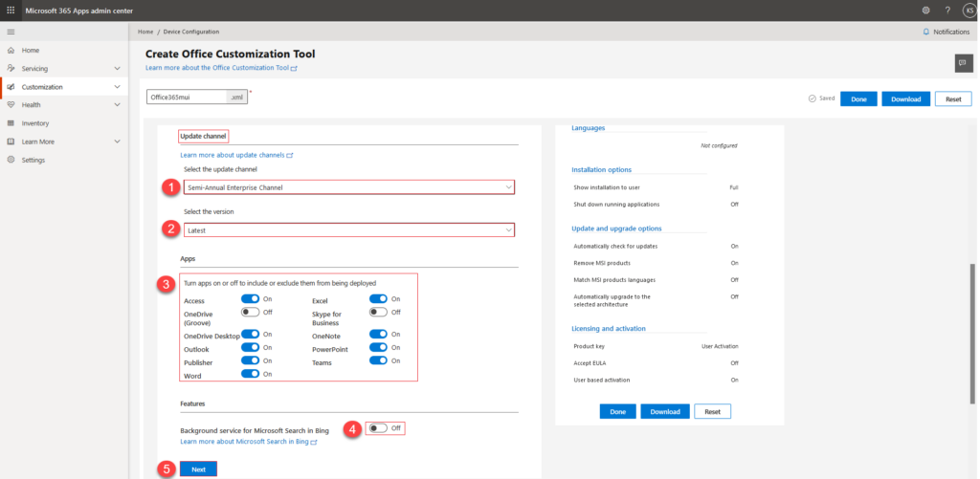The image size is (980, 479).
Task: Click the help question mark icon
Action: pos(947,11)
